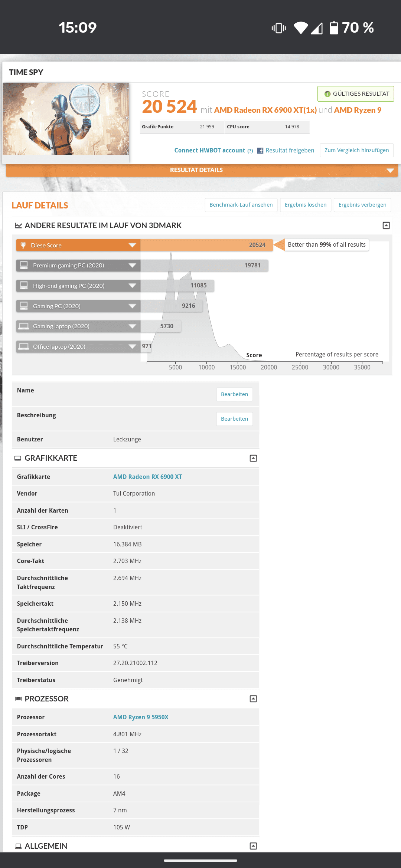Click the laptop icon beside Allgemein heading

point(18,846)
